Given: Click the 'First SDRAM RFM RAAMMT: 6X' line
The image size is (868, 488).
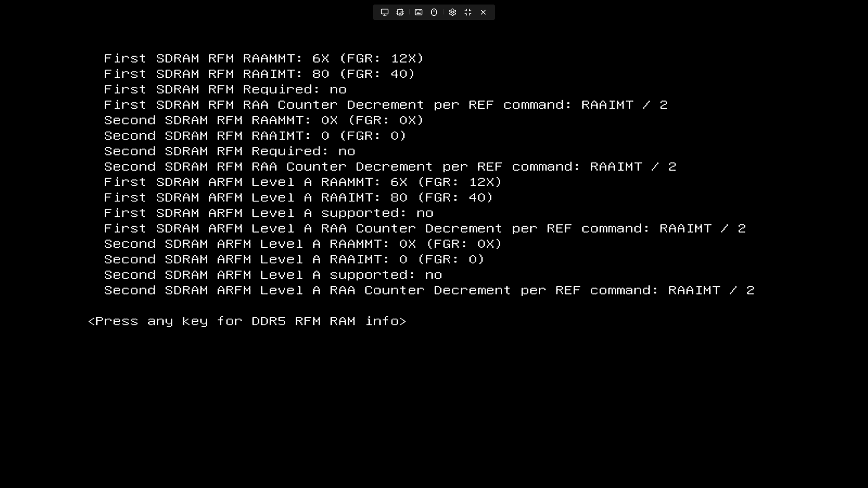Looking at the screenshot, I should pos(264,59).
